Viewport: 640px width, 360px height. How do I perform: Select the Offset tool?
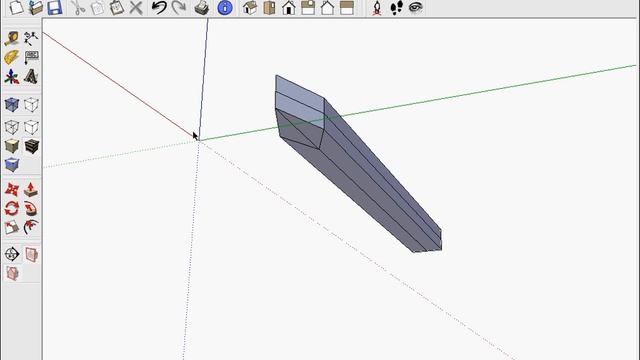(31, 227)
